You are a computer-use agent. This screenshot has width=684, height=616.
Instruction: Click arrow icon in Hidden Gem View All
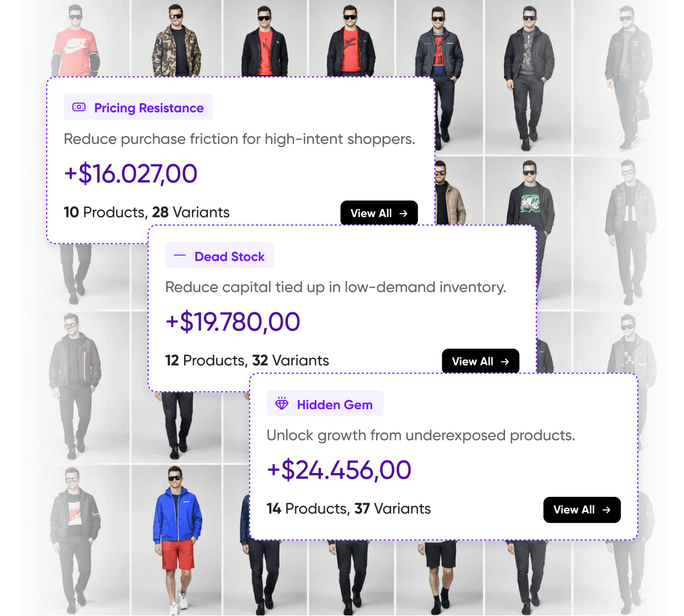tap(606, 509)
